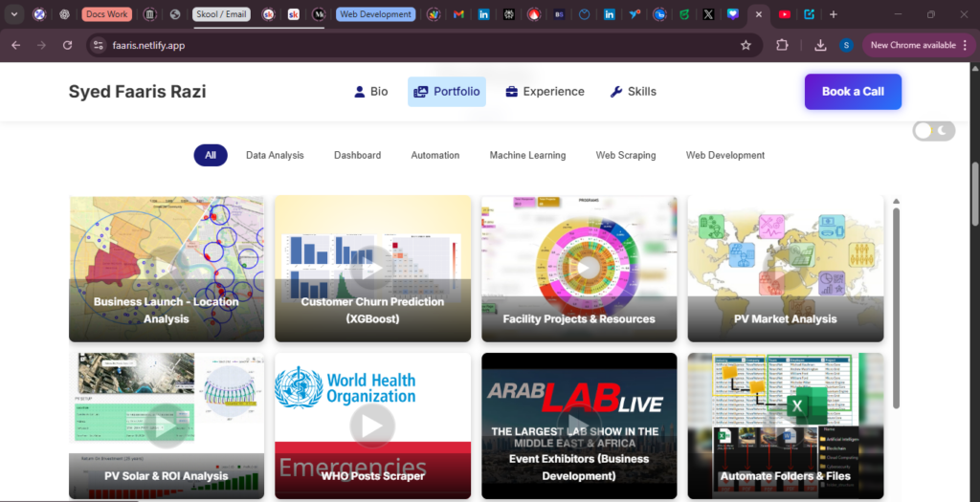Toggle the dark mode switch

click(x=934, y=130)
